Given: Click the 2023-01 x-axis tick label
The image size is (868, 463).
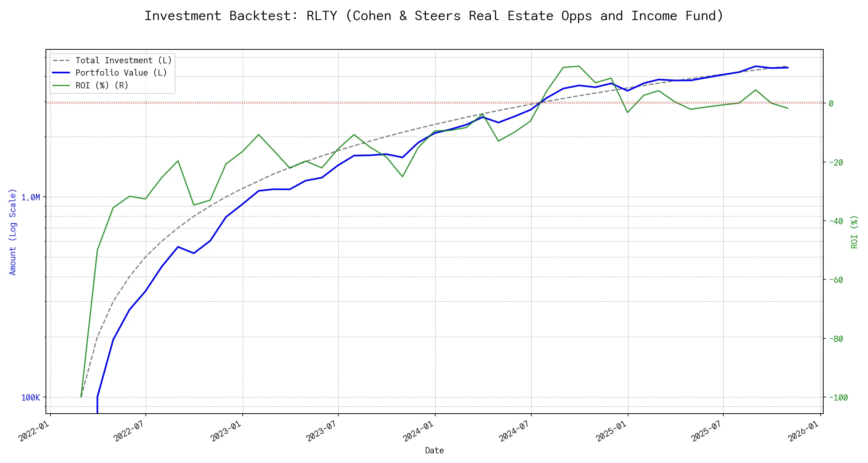Looking at the screenshot, I should click(226, 431).
